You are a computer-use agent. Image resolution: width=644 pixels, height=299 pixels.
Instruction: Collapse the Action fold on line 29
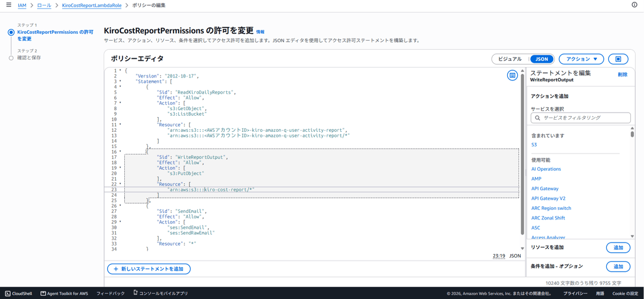coord(120,222)
